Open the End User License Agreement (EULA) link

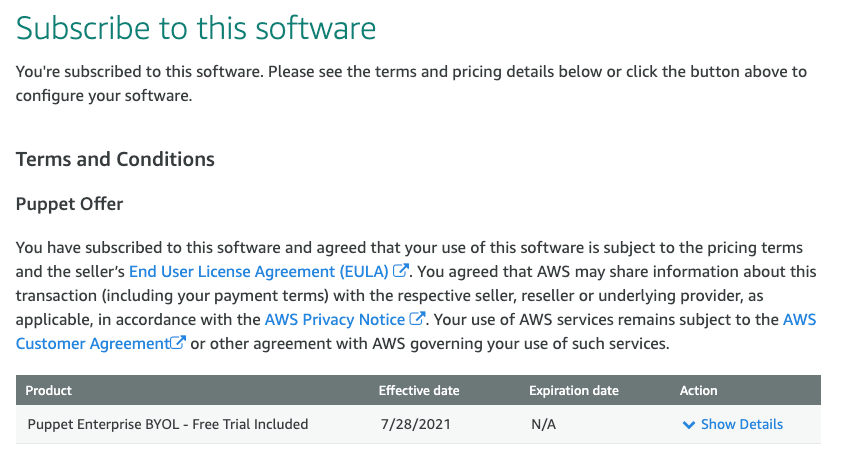(258, 271)
